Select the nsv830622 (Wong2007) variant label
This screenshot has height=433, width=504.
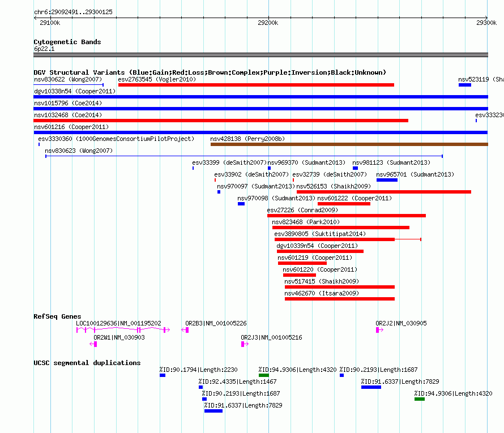(x=68, y=79)
